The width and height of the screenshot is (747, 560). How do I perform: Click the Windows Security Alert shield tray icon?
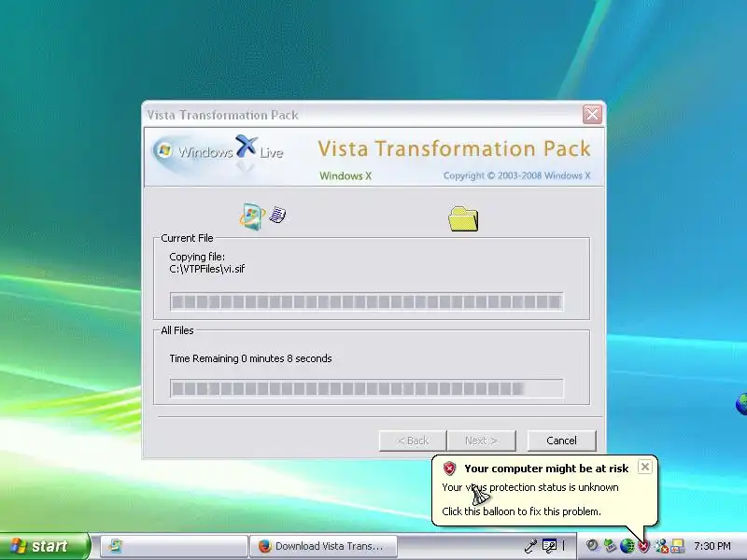644,546
